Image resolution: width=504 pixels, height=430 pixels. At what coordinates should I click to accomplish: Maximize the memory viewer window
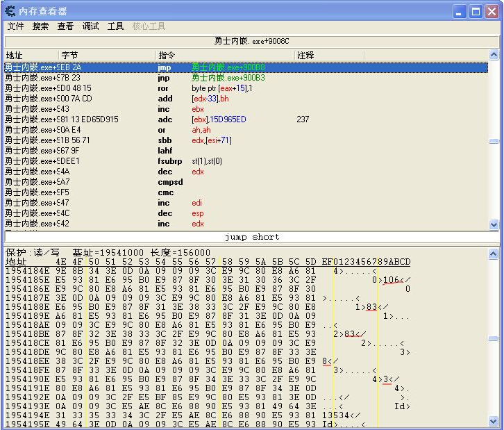tap(476, 11)
